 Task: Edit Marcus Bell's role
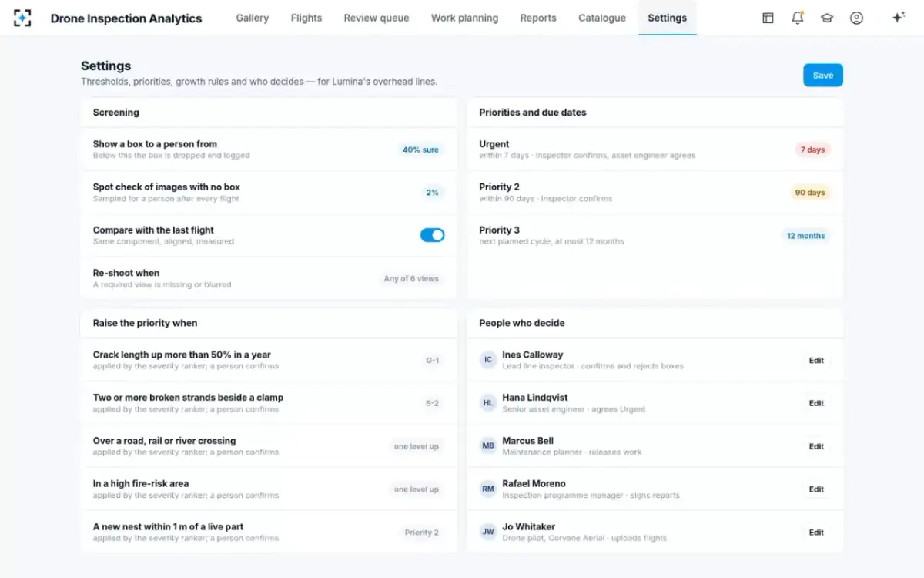click(816, 446)
